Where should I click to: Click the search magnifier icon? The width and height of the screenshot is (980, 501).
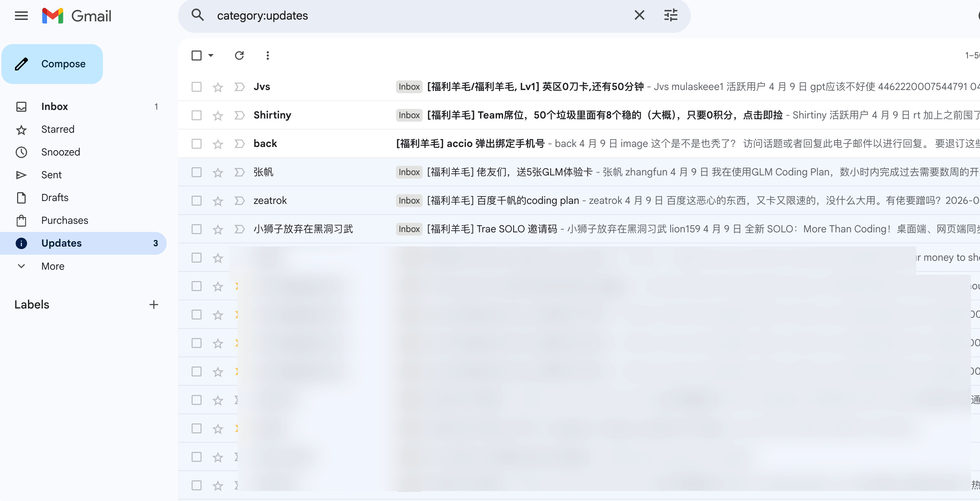198,15
